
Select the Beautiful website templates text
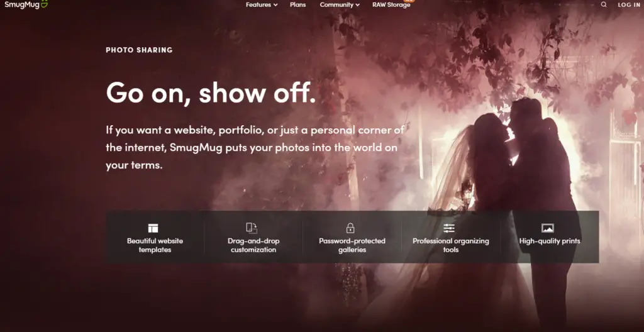[155, 245]
